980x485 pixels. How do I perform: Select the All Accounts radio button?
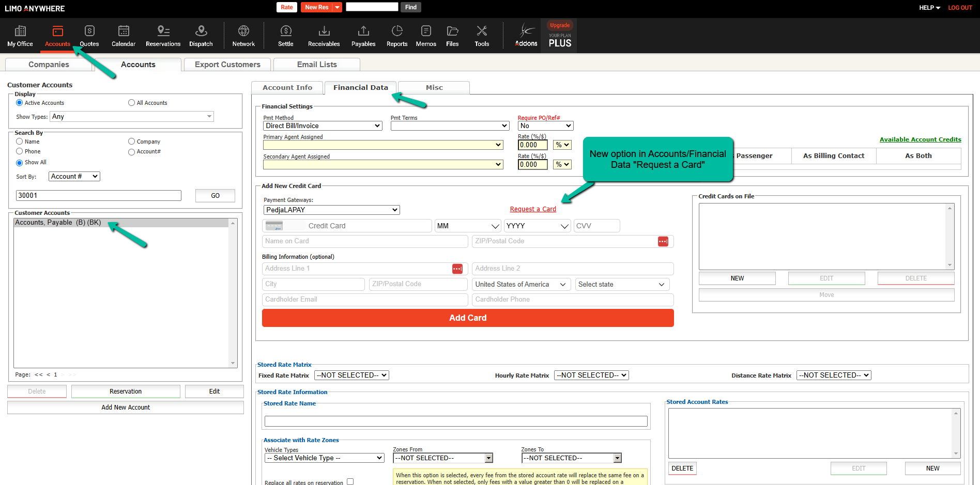pyautogui.click(x=131, y=103)
